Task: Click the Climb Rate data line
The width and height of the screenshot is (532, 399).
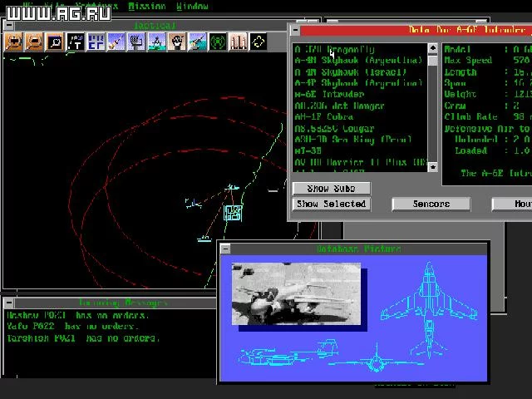Action: [x=488, y=116]
